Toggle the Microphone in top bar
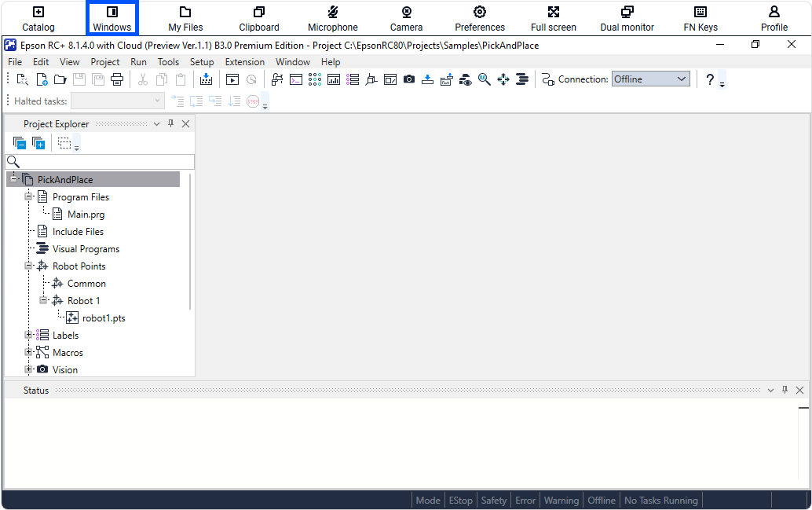 pos(333,19)
